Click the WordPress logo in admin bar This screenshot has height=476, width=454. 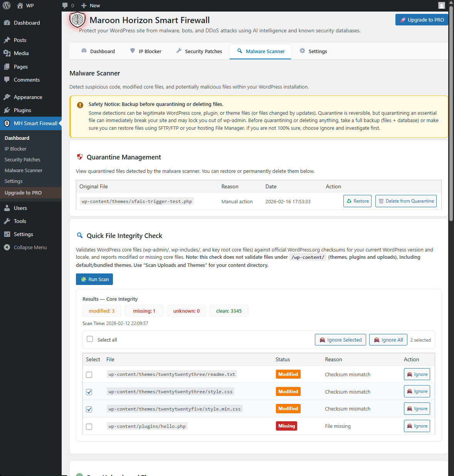click(x=6, y=5)
